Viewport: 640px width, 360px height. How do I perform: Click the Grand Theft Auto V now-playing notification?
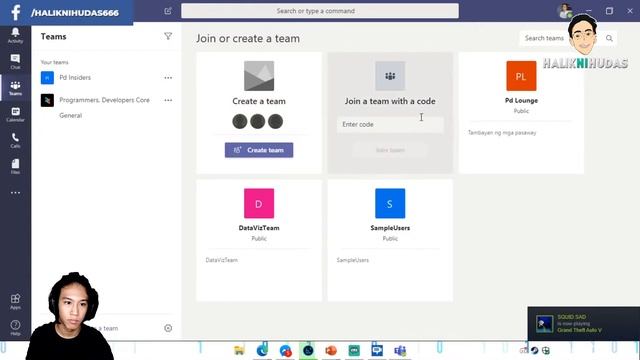584,324
